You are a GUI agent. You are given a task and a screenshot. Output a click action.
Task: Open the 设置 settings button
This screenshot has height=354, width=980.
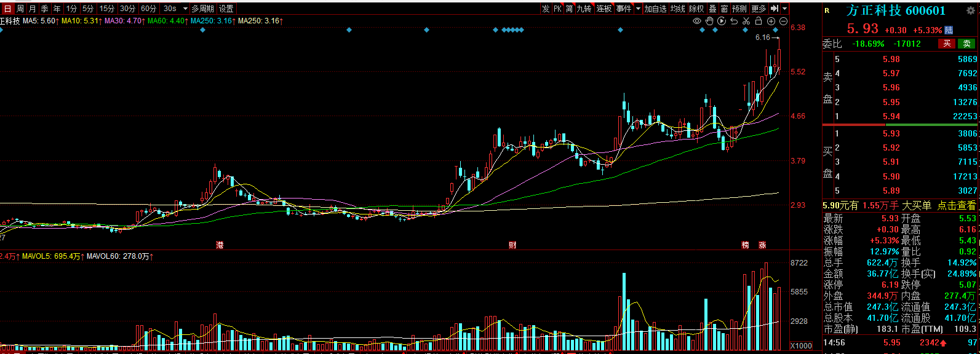click(x=226, y=9)
